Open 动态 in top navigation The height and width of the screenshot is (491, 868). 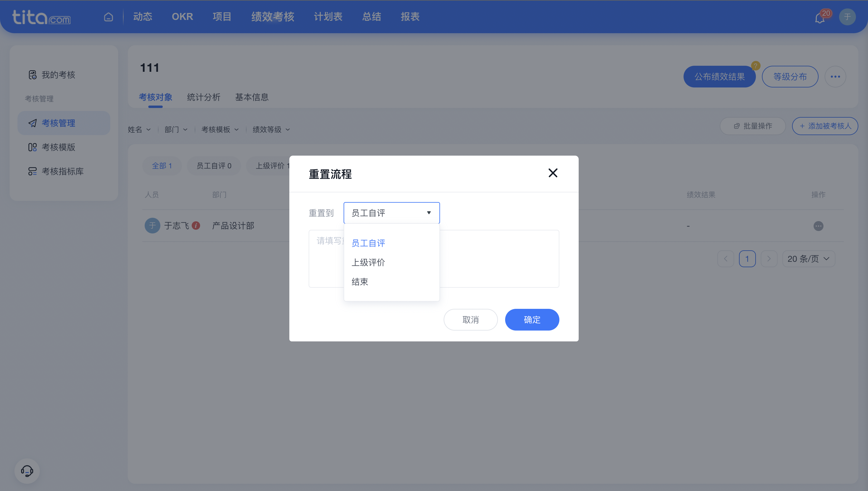(143, 17)
